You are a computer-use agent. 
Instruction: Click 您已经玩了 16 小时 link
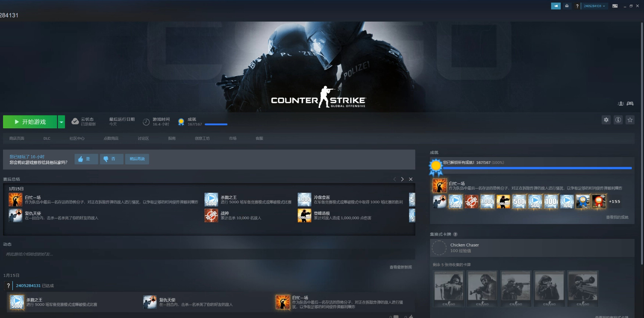(27, 157)
